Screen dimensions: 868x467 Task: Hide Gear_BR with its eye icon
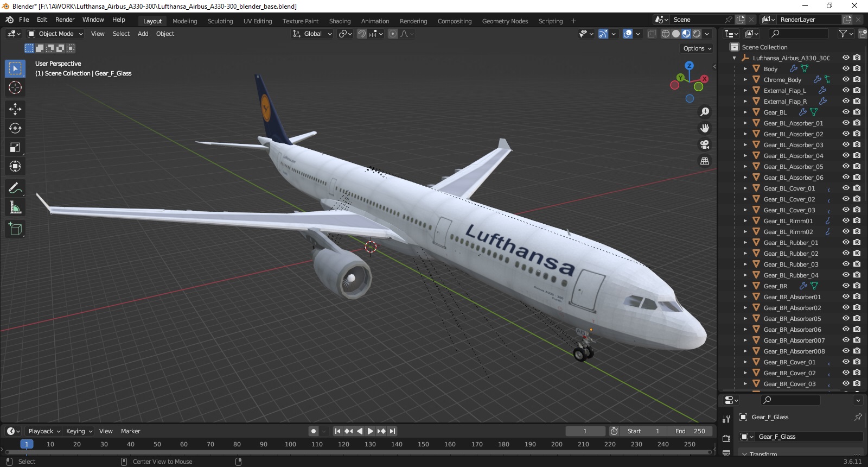pyautogui.click(x=846, y=286)
